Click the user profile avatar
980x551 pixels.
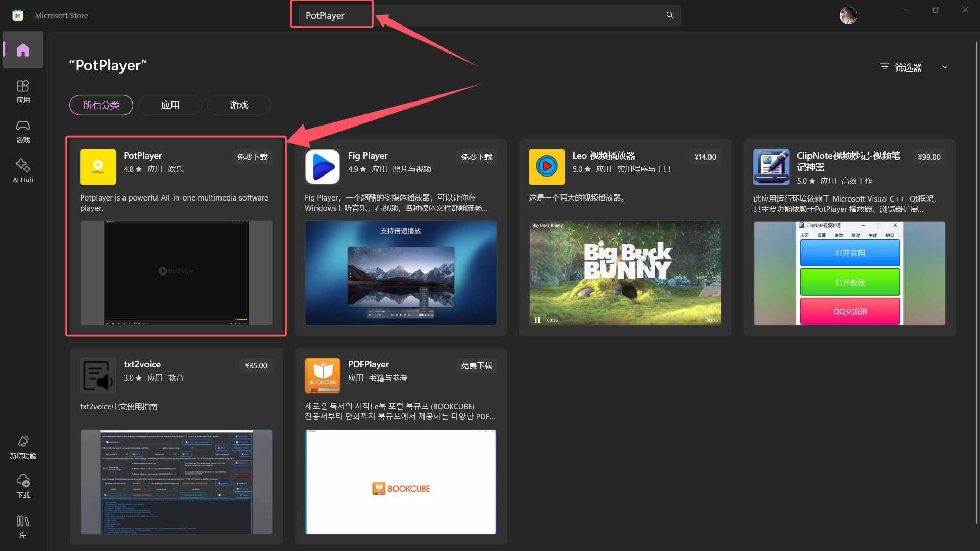tap(848, 16)
